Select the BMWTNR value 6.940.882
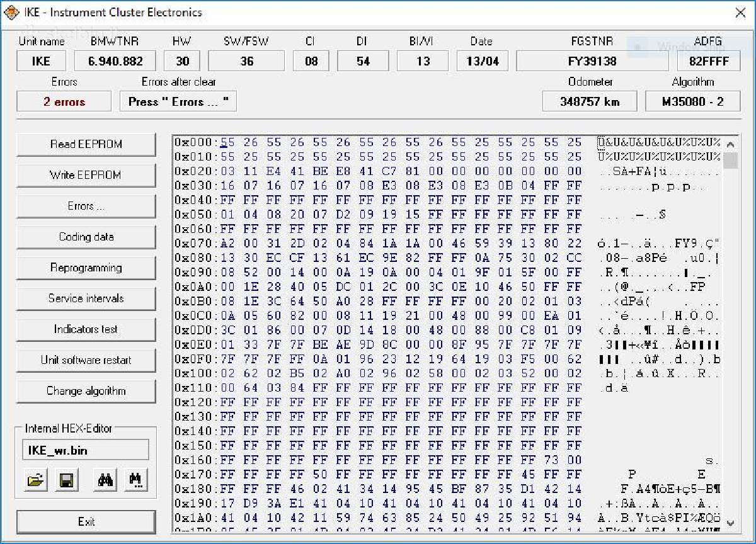 [x=115, y=61]
